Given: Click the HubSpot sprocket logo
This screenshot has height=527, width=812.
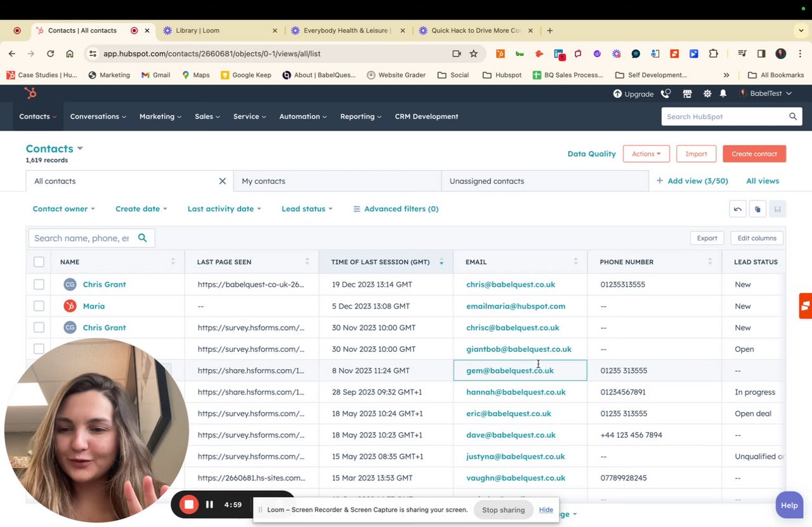Looking at the screenshot, I should pyautogui.click(x=30, y=94).
